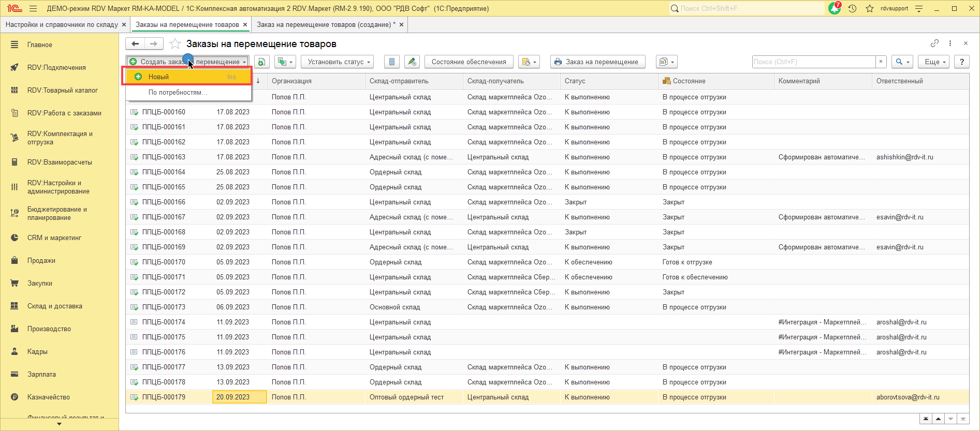The width and height of the screenshot is (980, 431).
Task: Click the copy link chain icon
Action: pos(934,43)
